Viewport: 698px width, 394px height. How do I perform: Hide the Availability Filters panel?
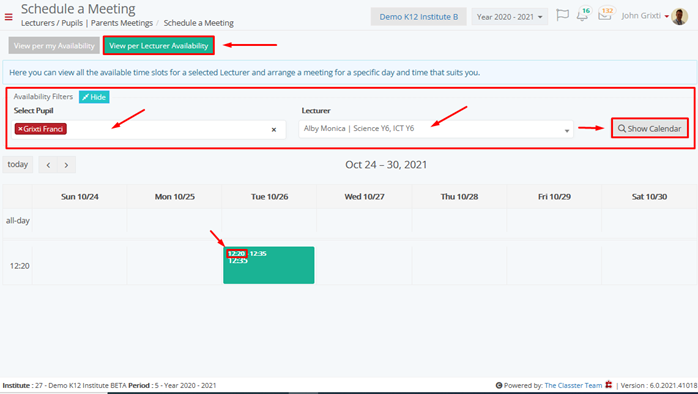tap(94, 97)
